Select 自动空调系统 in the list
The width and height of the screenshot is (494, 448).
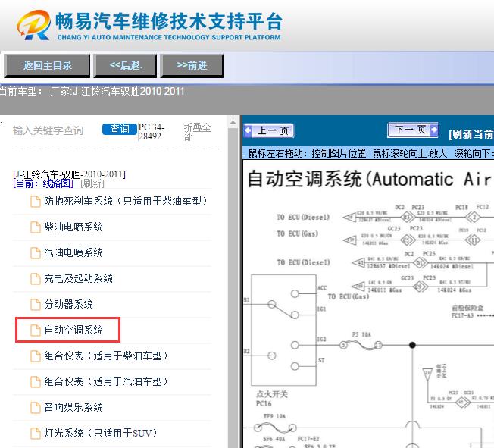(73, 330)
